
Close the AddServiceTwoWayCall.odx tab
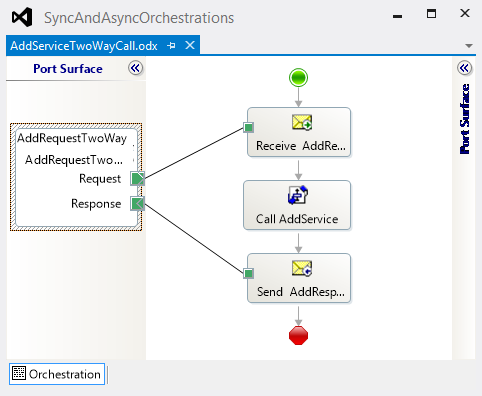tap(190, 45)
